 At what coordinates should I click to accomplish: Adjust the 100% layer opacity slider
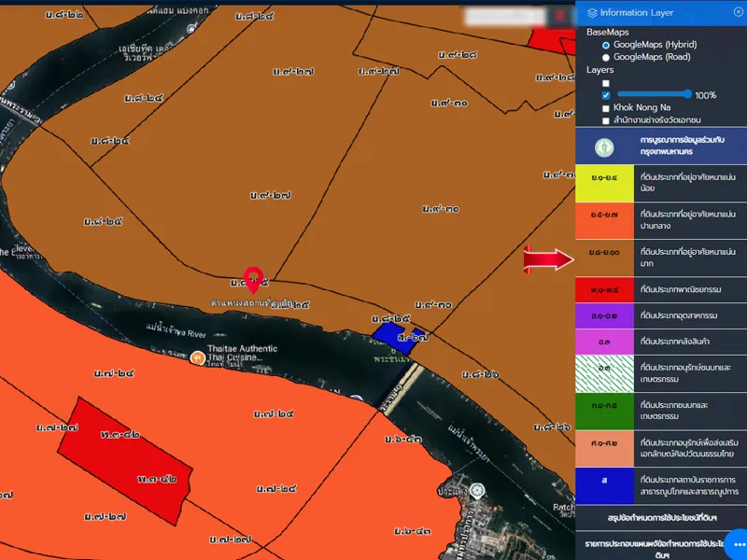654,94
